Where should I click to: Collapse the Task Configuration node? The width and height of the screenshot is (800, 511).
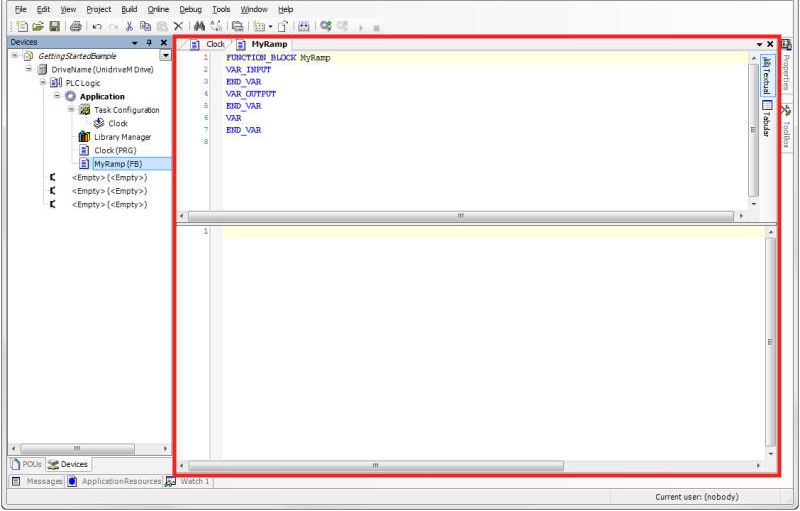pos(71,109)
